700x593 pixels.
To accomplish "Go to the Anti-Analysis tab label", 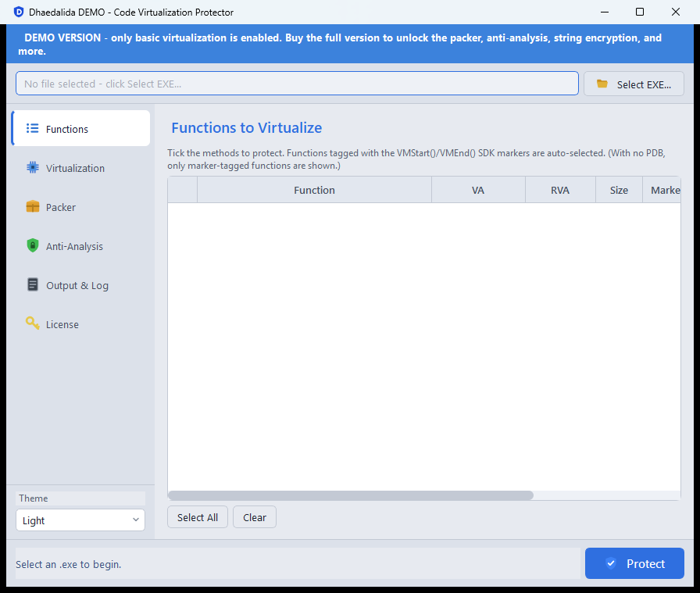I will coord(74,246).
